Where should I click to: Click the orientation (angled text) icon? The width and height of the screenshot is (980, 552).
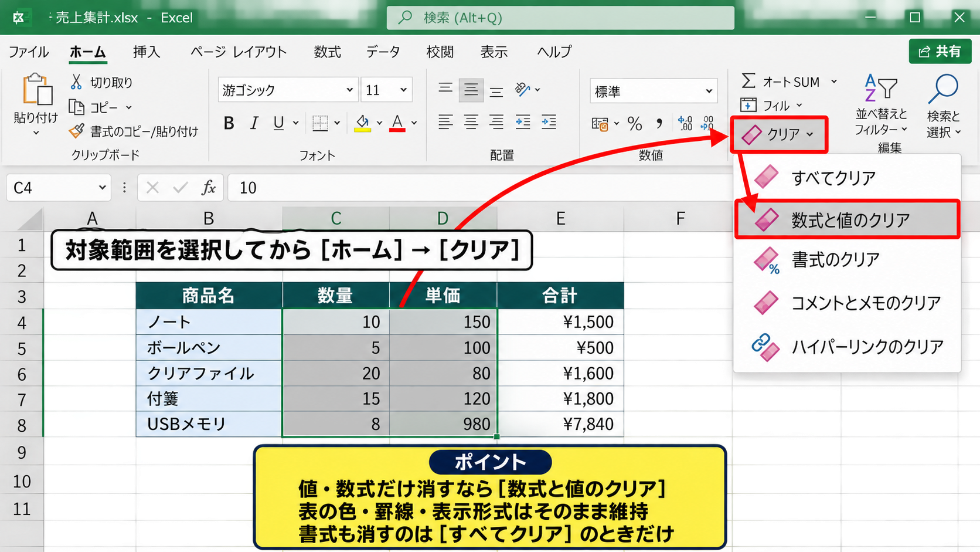click(522, 89)
